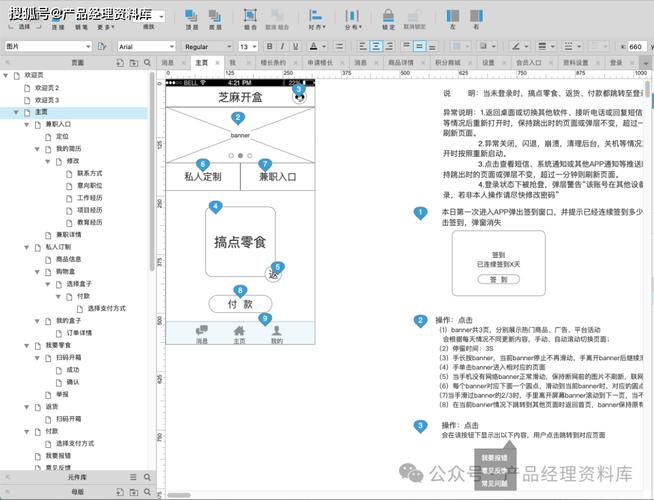The image size is (654, 500).
Task: Switch to the 积分商城 tab
Action: pos(448,63)
